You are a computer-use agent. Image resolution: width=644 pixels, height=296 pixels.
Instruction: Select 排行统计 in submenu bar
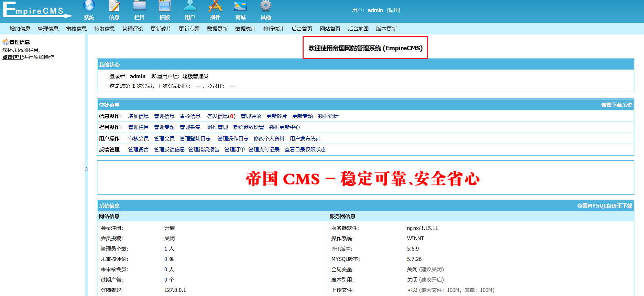(x=274, y=29)
